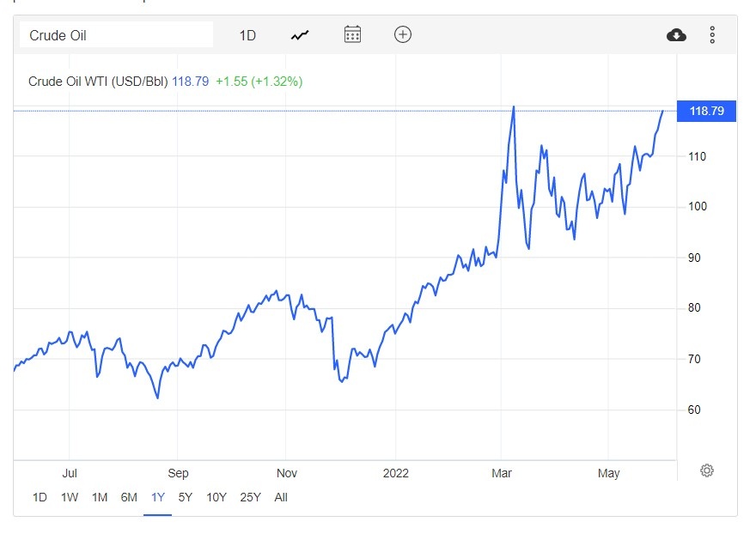Image resolution: width=756 pixels, height=534 pixels.
Task: Download chart data via cloud icon
Action: click(676, 35)
